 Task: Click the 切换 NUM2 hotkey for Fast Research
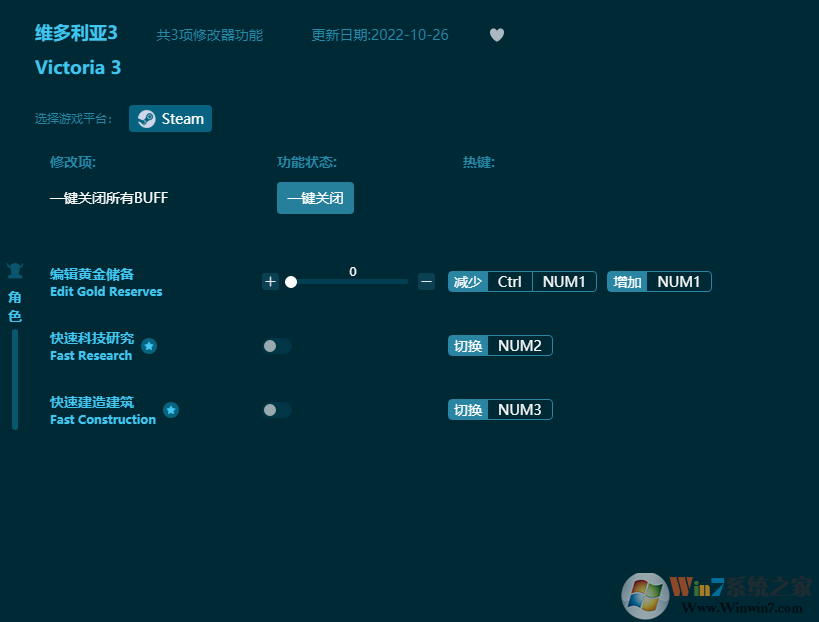[500, 345]
